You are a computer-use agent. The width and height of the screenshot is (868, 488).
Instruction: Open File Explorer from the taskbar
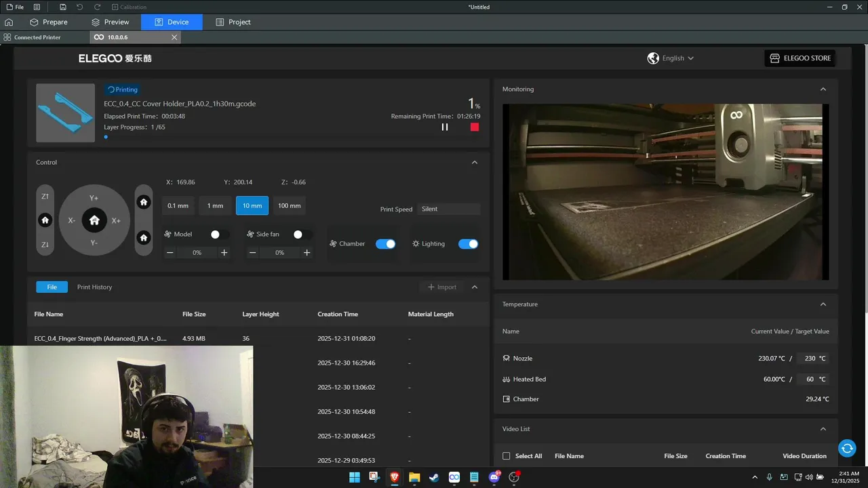tap(414, 477)
